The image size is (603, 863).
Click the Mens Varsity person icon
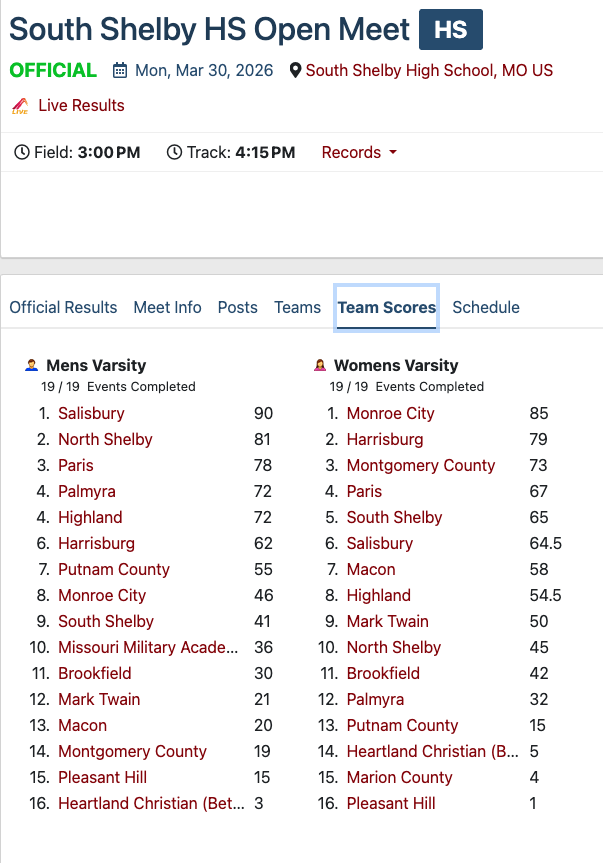click(x=32, y=366)
